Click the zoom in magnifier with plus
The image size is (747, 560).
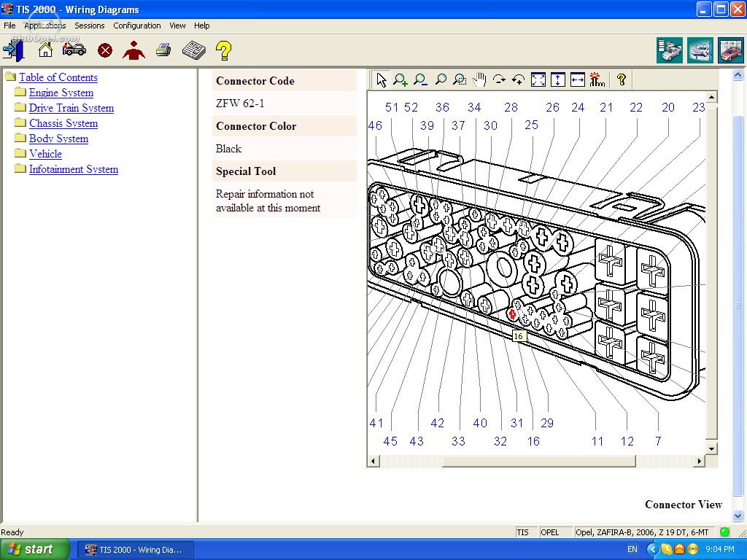400,79
